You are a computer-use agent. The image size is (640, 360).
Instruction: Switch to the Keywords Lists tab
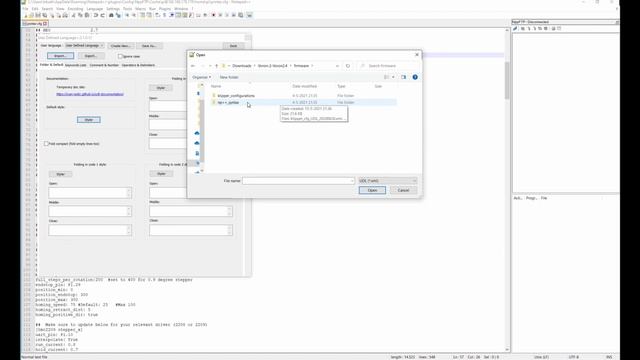tap(76, 65)
